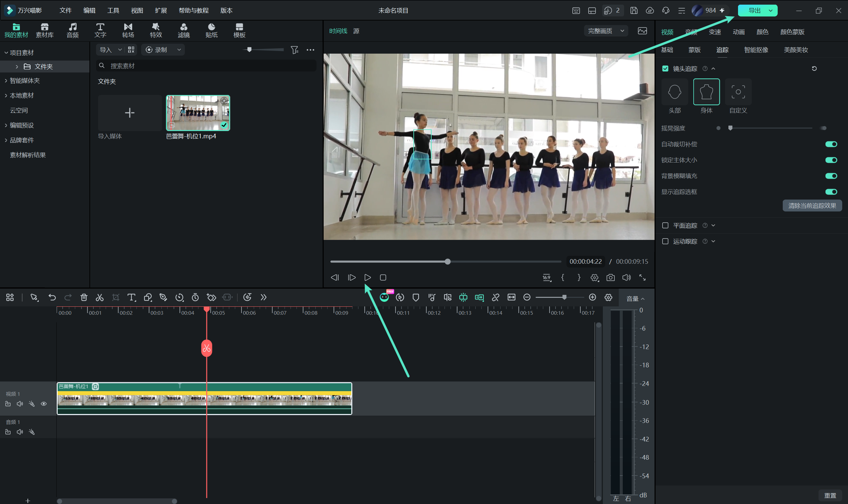Click the 清除当前追踪效果 button
Image resolution: width=848 pixels, height=504 pixels.
point(812,206)
